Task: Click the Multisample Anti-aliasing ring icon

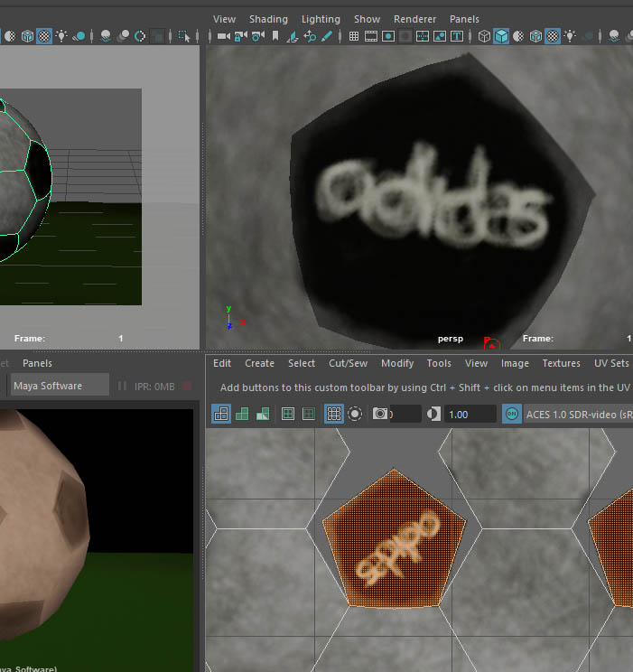Action: (140, 36)
